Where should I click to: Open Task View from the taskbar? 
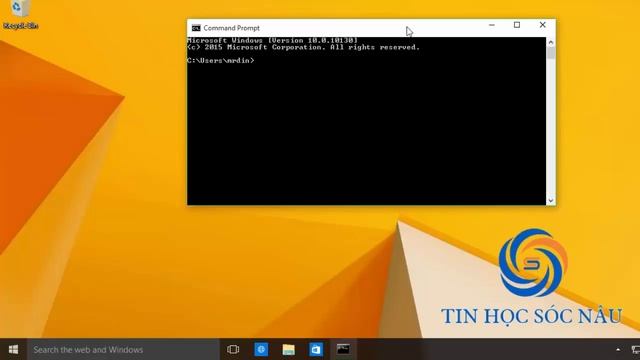pos(233,349)
